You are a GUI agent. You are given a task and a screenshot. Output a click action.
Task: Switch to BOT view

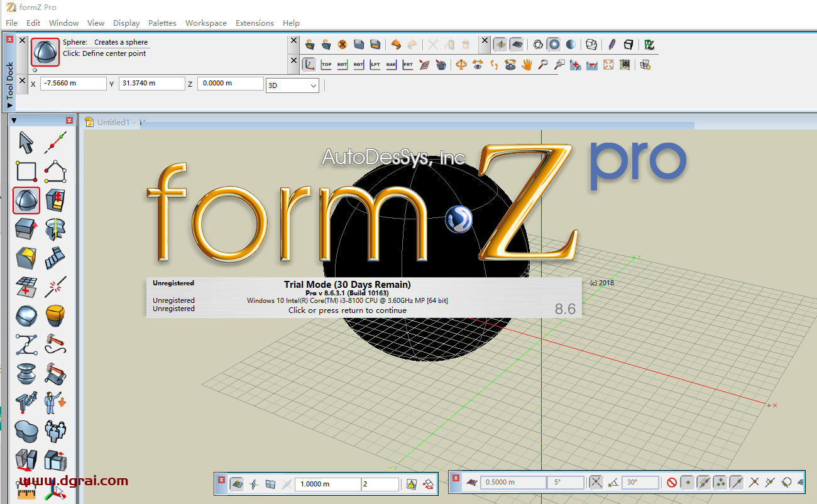pos(343,64)
